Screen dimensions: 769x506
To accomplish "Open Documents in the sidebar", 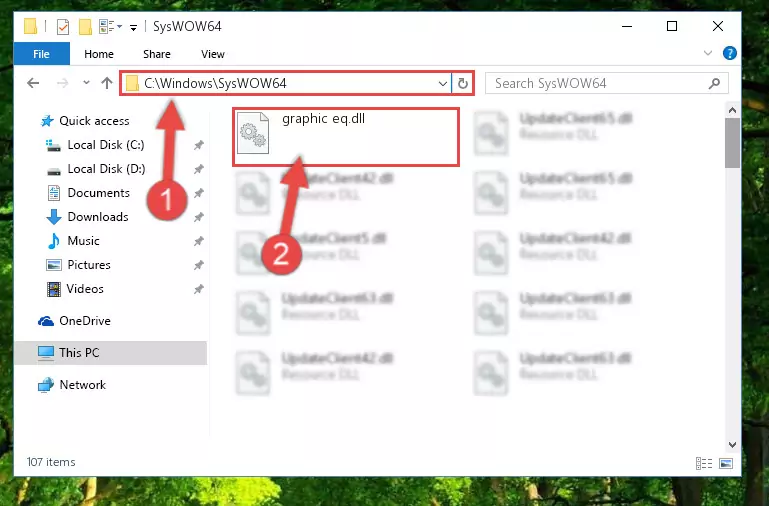I will pyautogui.click(x=98, y=193).
